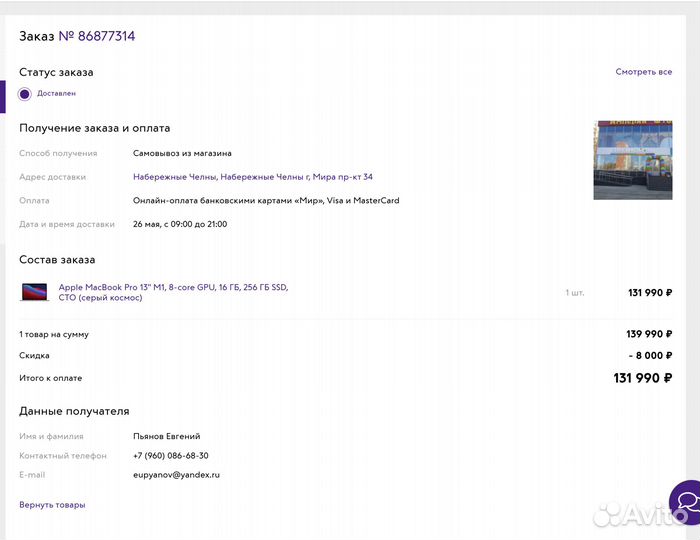Open Apple MacBook Pro 13" product link
This screenshot has height=540, width=700.
point(173,292)
